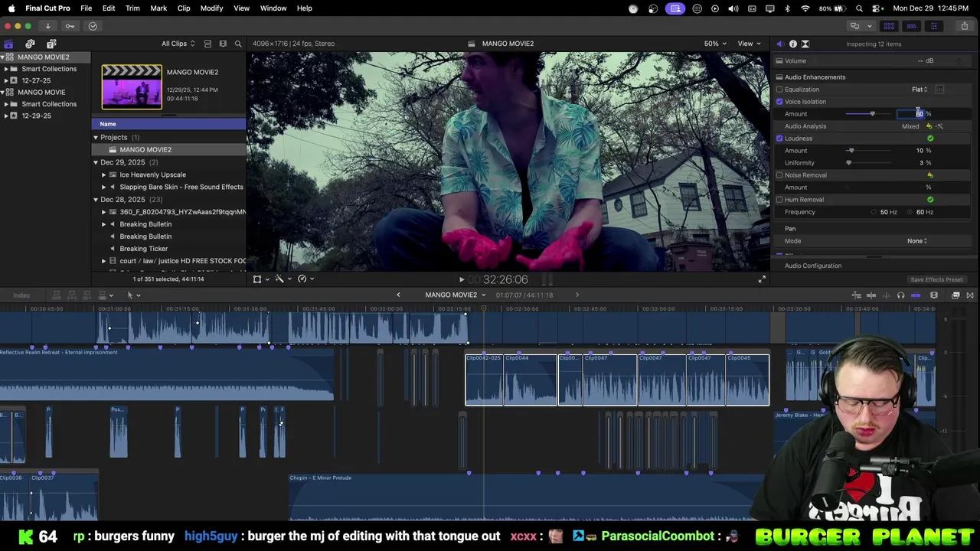980x551 pixels.
Task: Toggle headphone audio skimming in timeline
Action: point(900,295)
